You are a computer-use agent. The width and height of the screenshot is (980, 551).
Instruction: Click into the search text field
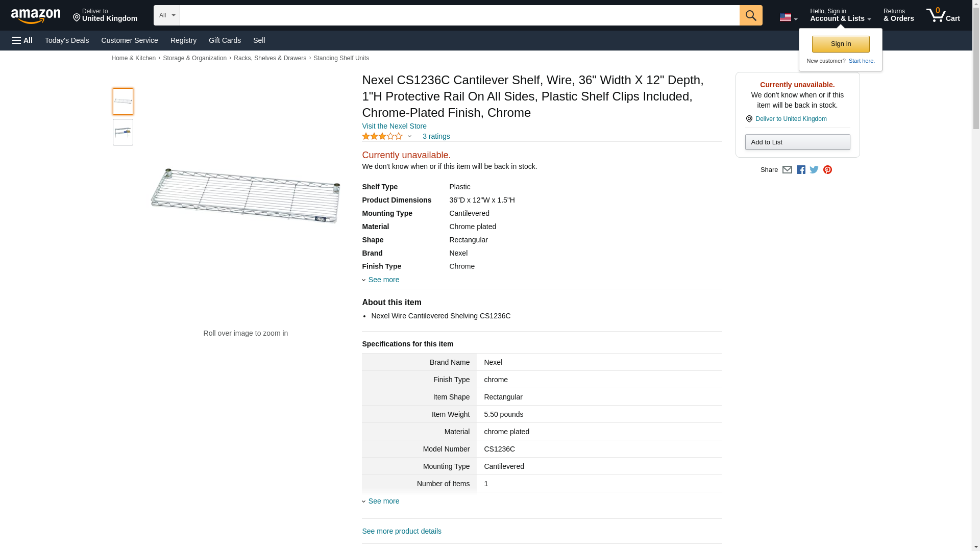(x=459, y=15)
